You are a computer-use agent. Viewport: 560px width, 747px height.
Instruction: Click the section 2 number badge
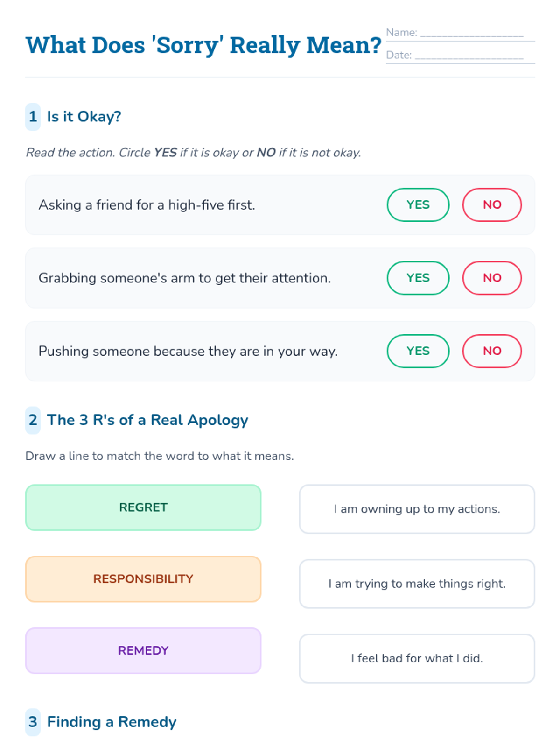click(x=33, y=420)
